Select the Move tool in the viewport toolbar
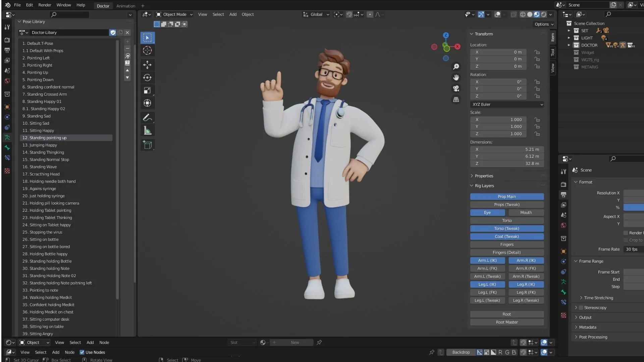 click(x=148, y=65)
